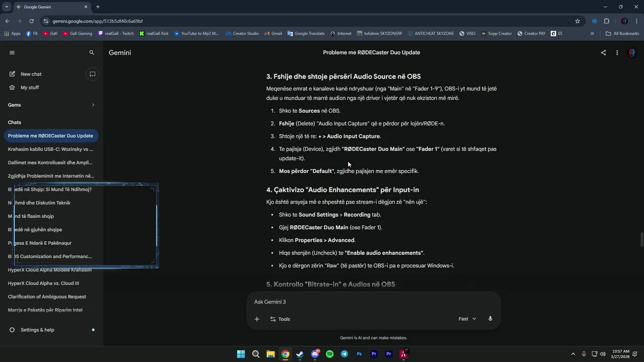Open site information icon in address bar
This screenshot has height=362, width=644.
pos(46,21)
